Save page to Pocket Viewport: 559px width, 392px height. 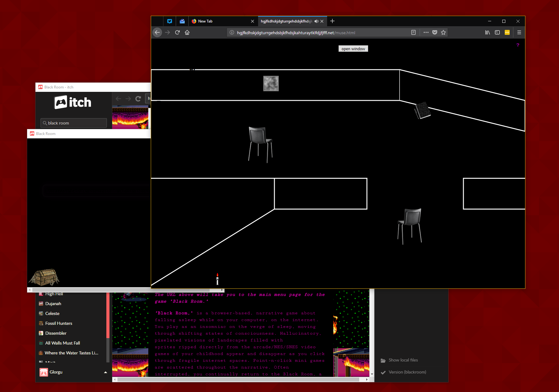(x=435, y=32)
